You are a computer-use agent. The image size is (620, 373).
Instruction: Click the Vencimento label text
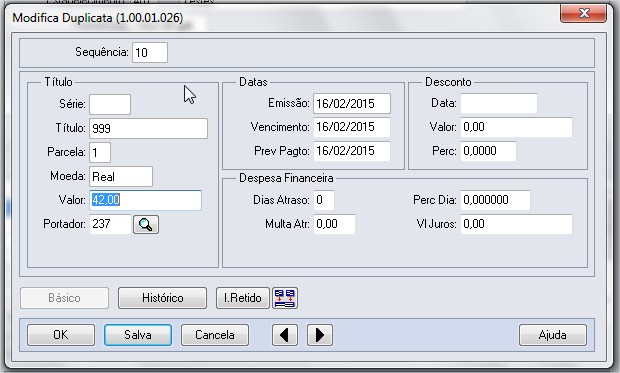[280, 127]
